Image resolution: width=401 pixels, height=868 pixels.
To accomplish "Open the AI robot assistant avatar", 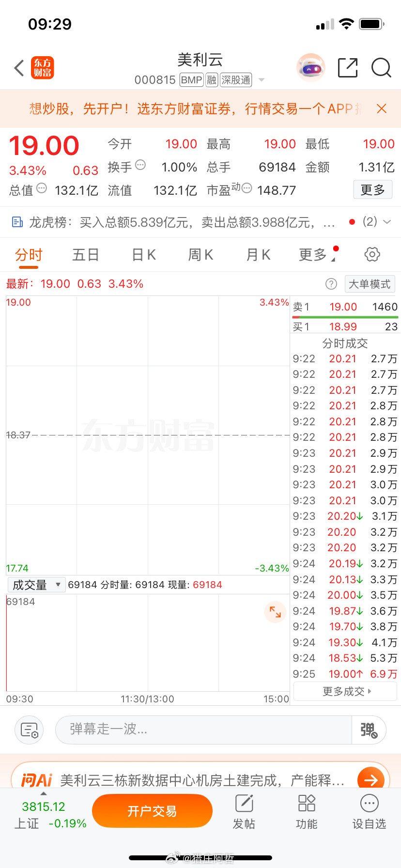I will coord(310,68).
